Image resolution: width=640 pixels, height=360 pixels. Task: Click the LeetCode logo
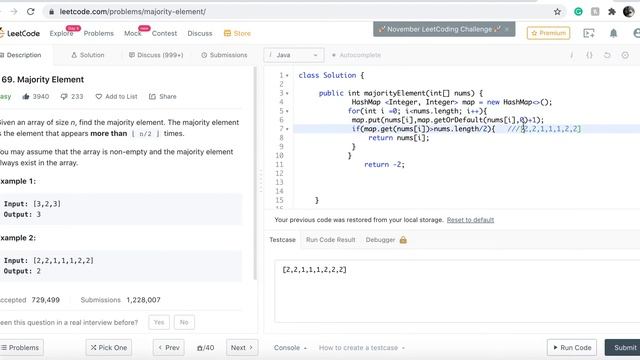20,33
